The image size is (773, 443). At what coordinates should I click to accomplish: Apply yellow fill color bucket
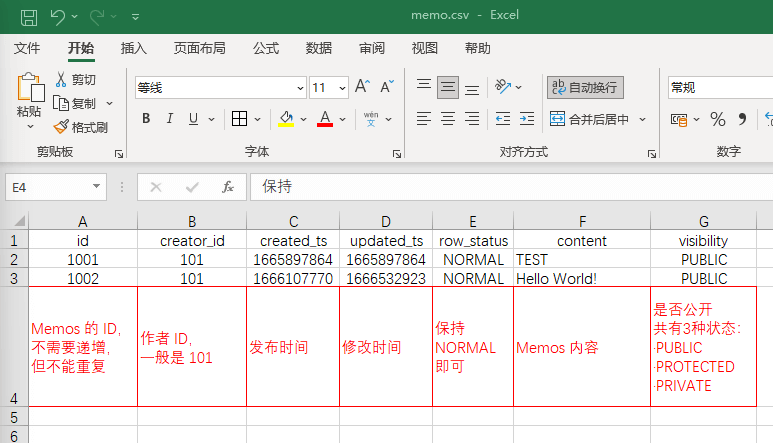click(x=286, y=119)
